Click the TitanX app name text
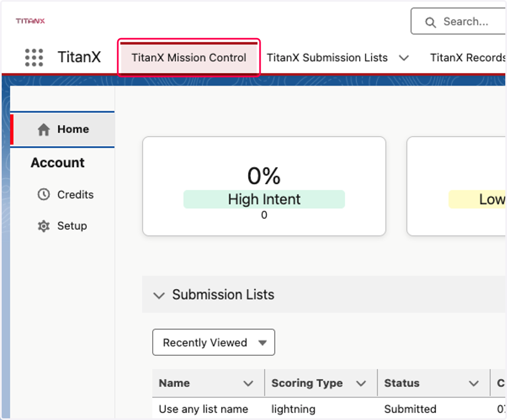The image size is (507, 420). (x=79, y=57)
